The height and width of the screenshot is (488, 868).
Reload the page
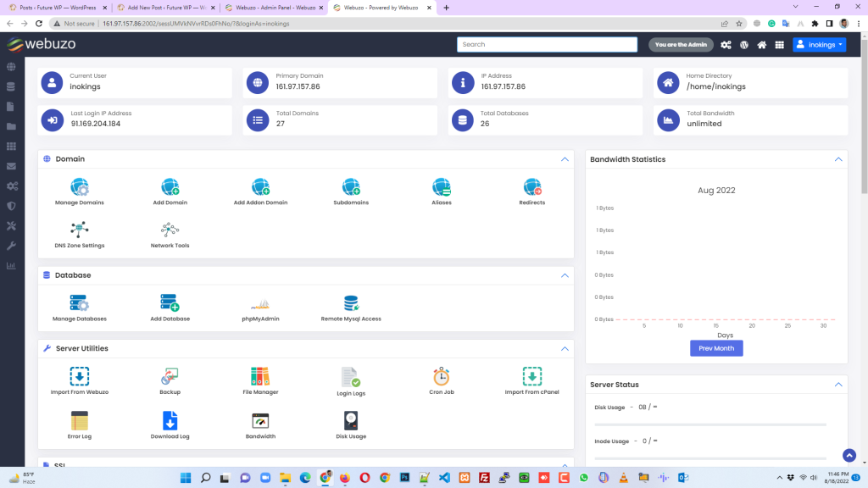pyautogui.click(x=39, y=24)
